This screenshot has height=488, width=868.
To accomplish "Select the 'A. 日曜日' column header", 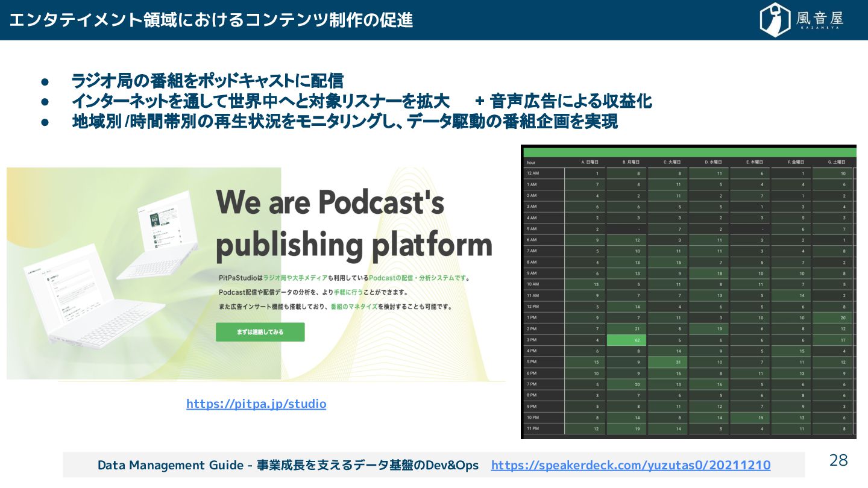I will [x=590, y=162].
